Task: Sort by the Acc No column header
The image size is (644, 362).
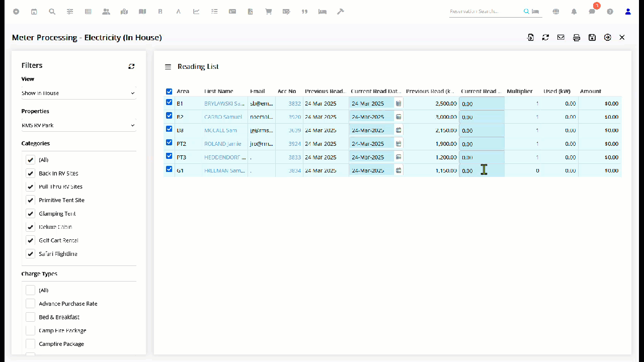Action: click(287, 92)
